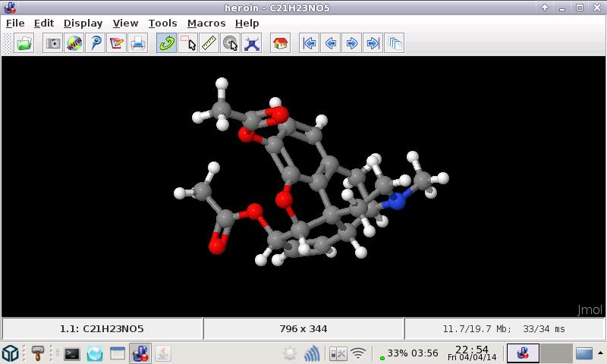This screenshot has height=364, width=607.
Task: Open the brightness sun tray icon
Action: (289, 353)
